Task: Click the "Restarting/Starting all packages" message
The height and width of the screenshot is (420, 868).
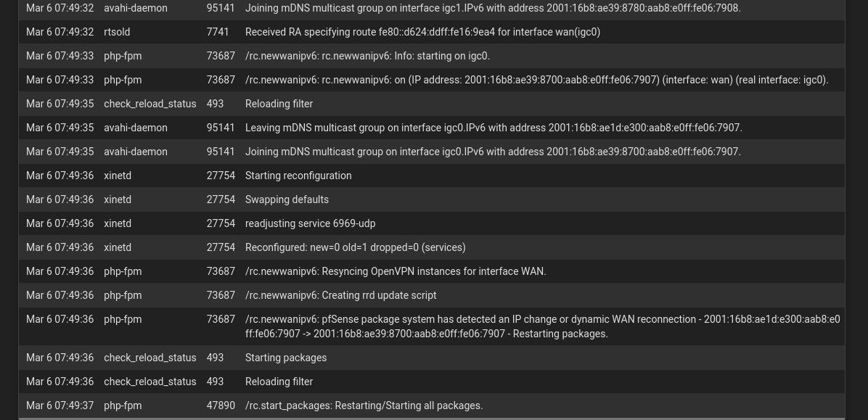Action: pos(364,405)
